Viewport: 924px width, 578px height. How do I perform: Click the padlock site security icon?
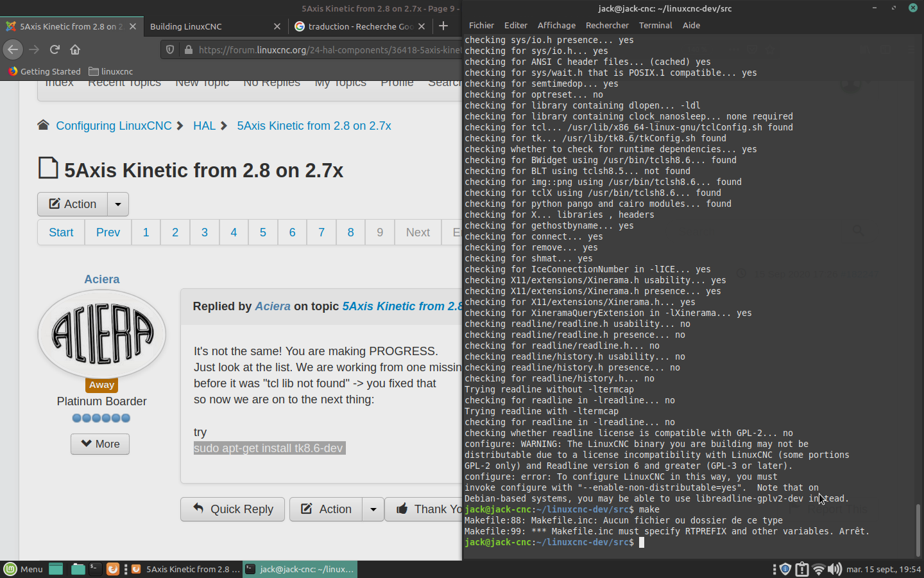(188, 49)
